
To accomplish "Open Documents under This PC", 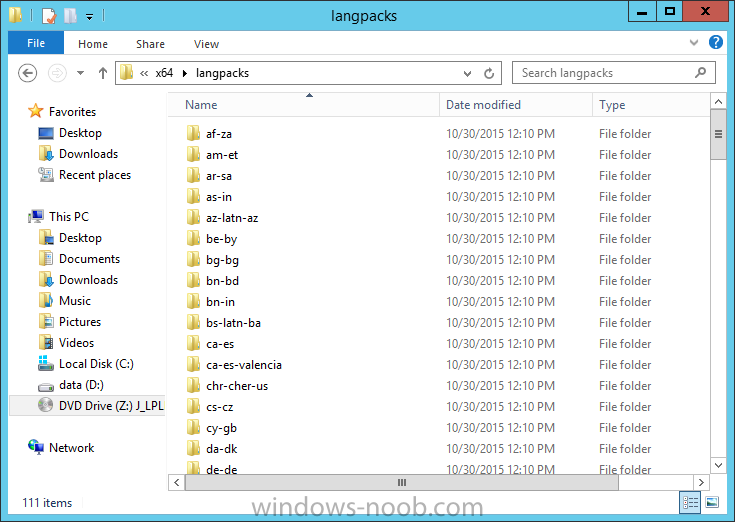I will point(89,259).
